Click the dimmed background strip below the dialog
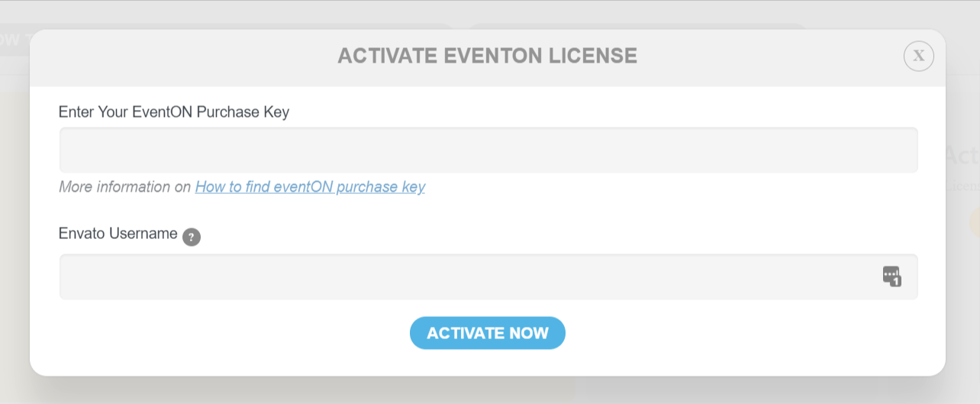 pos(488,390)
